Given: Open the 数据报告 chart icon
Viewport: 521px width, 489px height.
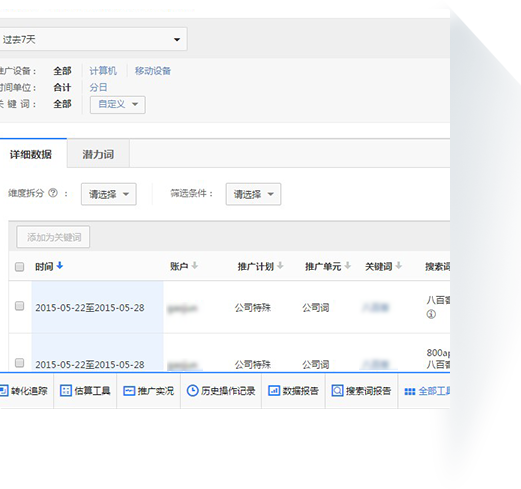Looking at the screenshot, I should (274, 390).
